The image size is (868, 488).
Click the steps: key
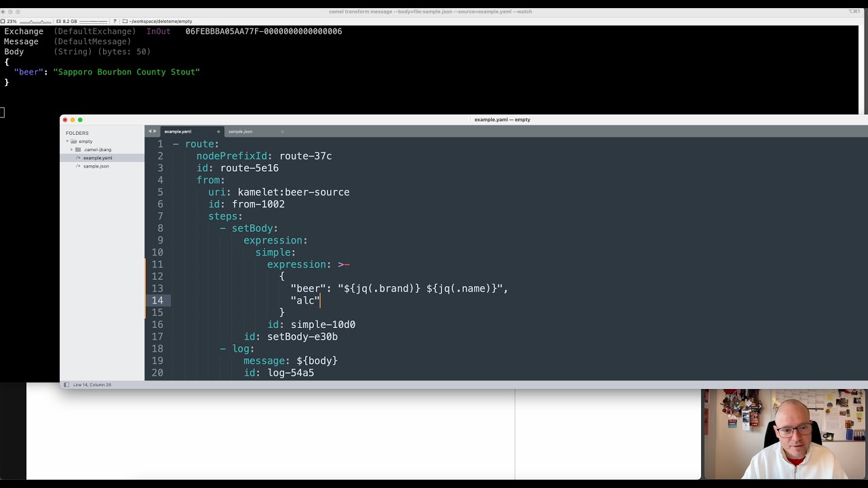pyautogui.click(x=225, y=216)
